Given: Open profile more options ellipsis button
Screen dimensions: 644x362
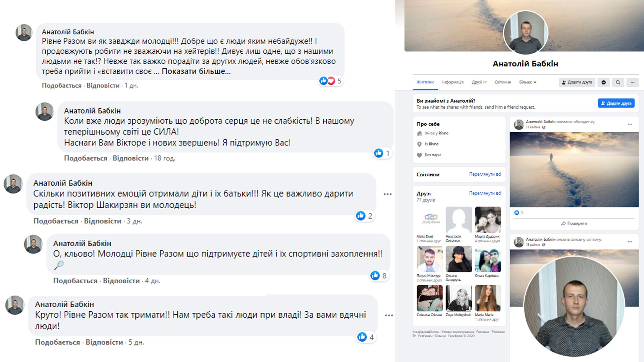Looking at the screenshot, I should click(632, 82).
